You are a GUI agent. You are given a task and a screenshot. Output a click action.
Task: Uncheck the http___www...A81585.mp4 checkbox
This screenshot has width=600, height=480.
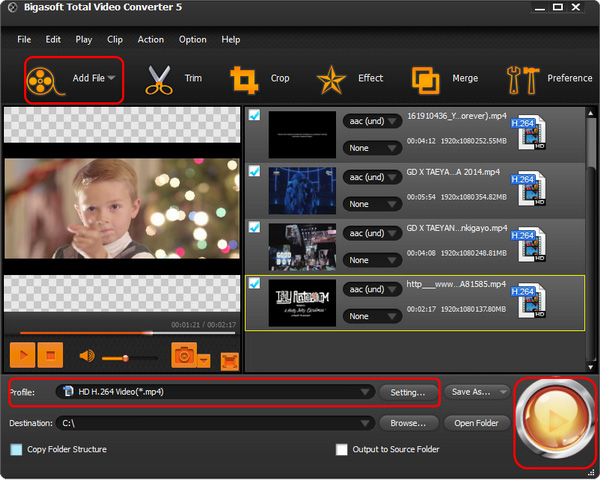[254, 284]
